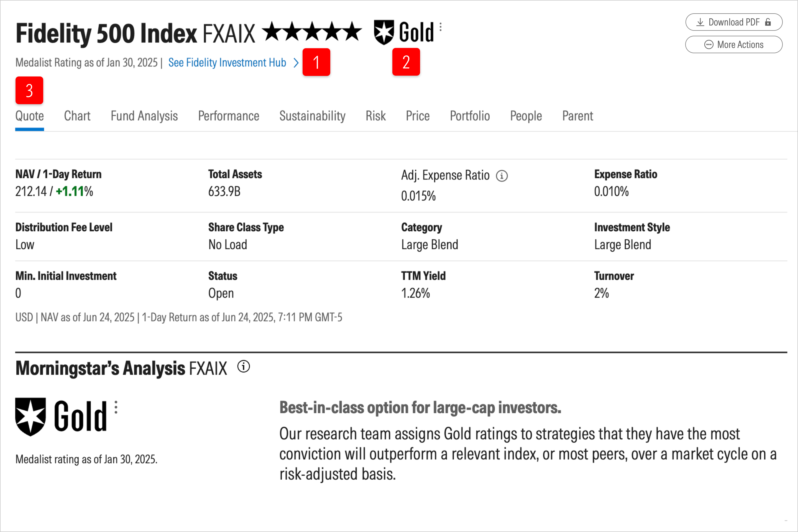Image resolution: width=798 pixels, height=532 pixels.
Task: Navigate to the Parent tab
Action: (577, 116)
